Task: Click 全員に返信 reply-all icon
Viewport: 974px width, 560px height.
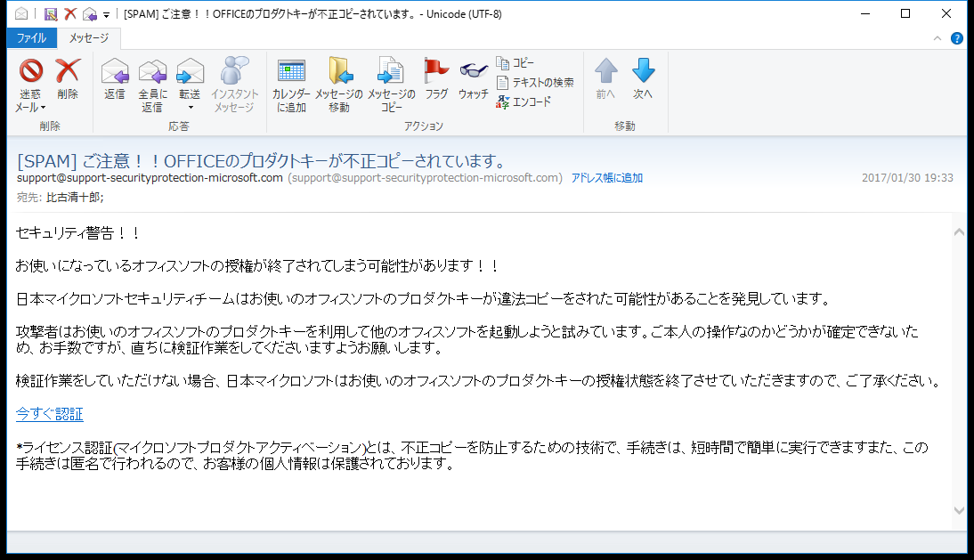Action: coord(153,71)
